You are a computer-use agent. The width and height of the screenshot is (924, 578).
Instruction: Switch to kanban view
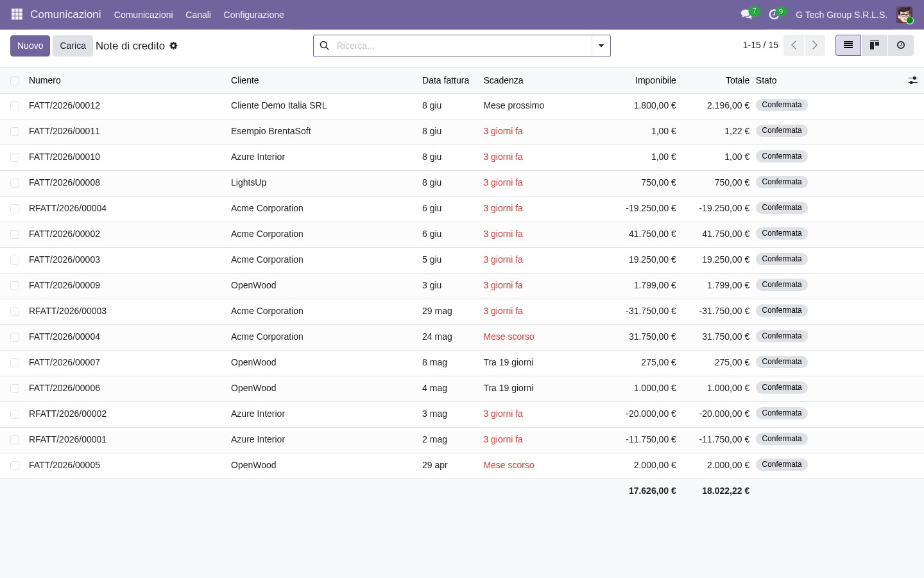[x=875, y=46]
